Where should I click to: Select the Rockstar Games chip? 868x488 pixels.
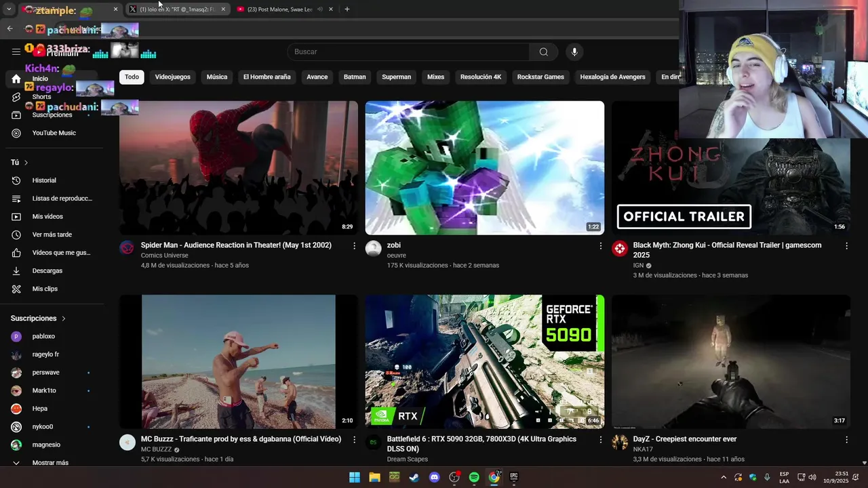(540, 77)
